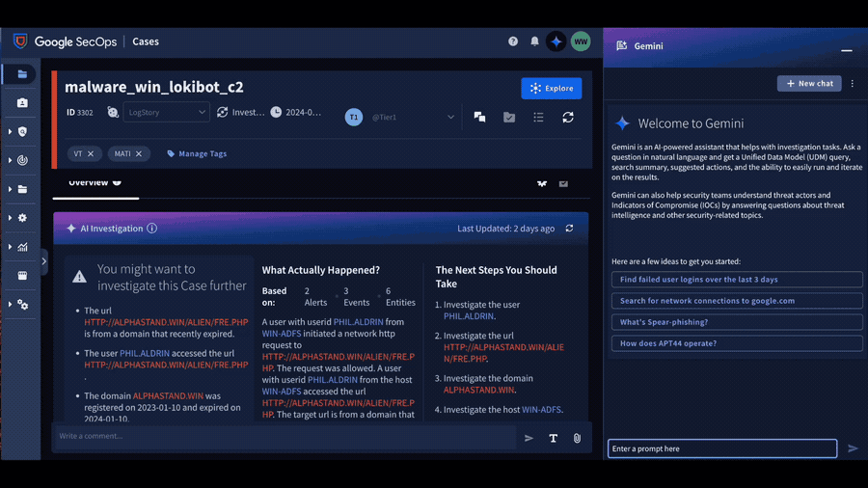The width and height of the screenshot is (868, 488).
Task: Start a New chat in Gemini
Action: tap(809, 84)
